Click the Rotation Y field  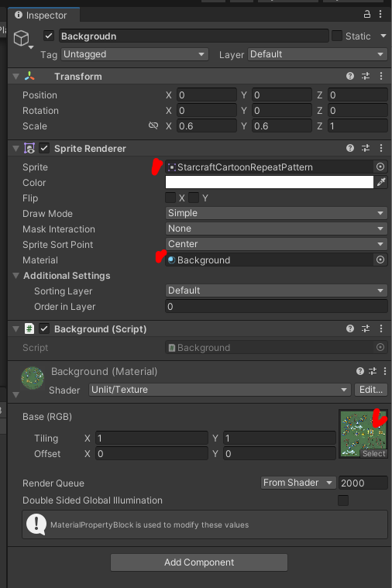(x=282, y=111)
